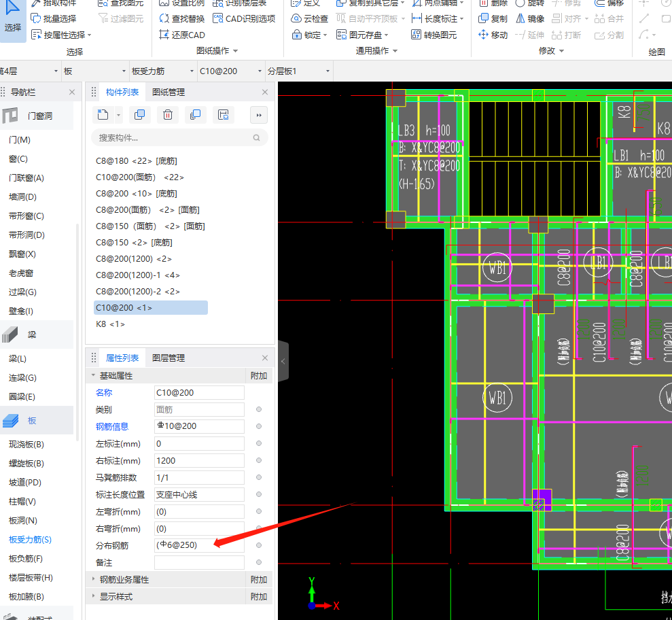Screen dimensions: 672x620
Task: Switch to the 图纸管理 tab
Action: (169, 92)
